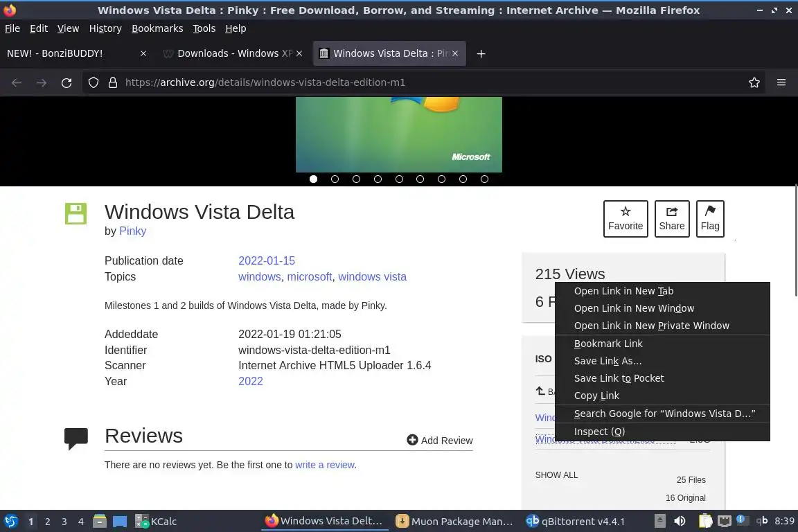Switch to virtual desktop 3
Image resolution: width=798 pixels, height=532 pixels.
click(64, 522)
